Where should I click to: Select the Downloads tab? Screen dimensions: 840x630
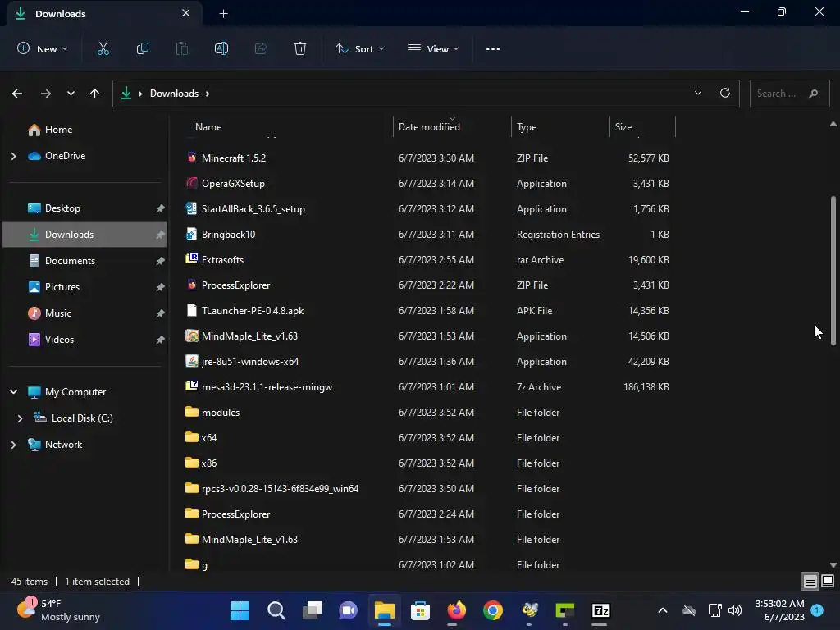pyautogui.click(x=104, y=13)
